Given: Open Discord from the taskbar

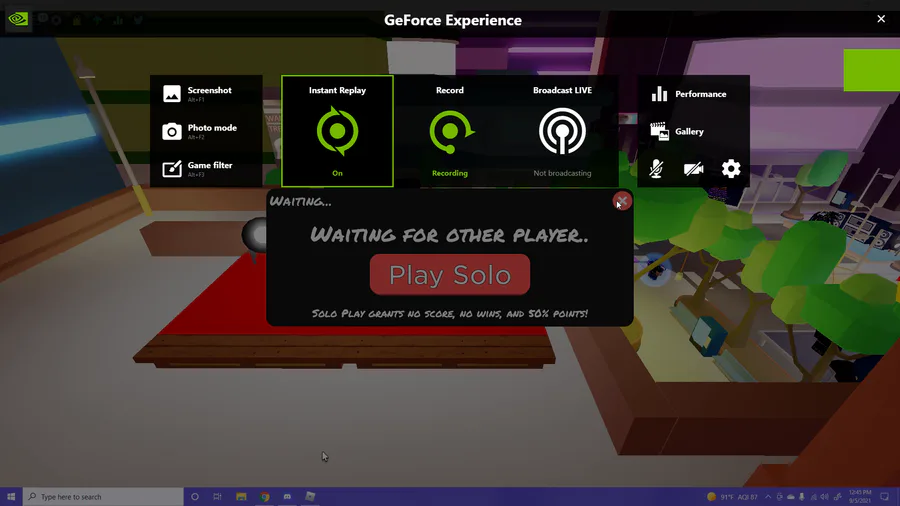Looking at the screenshot, I should [x=287, y=497].
